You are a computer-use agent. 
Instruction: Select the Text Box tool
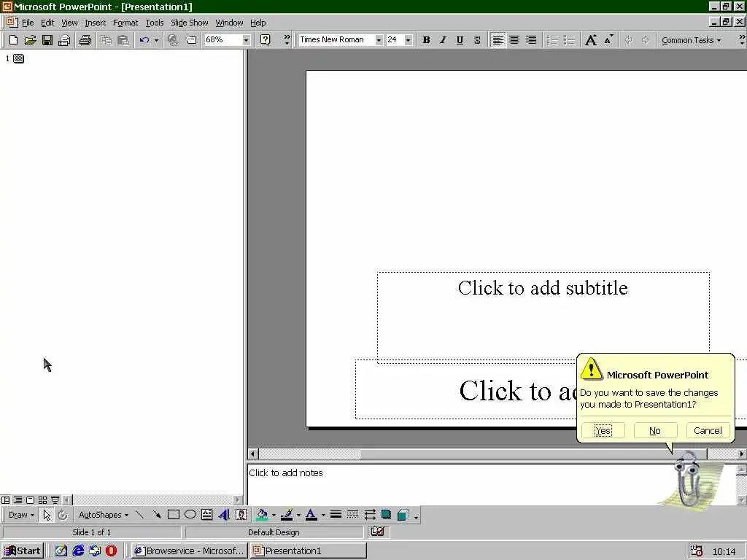coord(206,515)
